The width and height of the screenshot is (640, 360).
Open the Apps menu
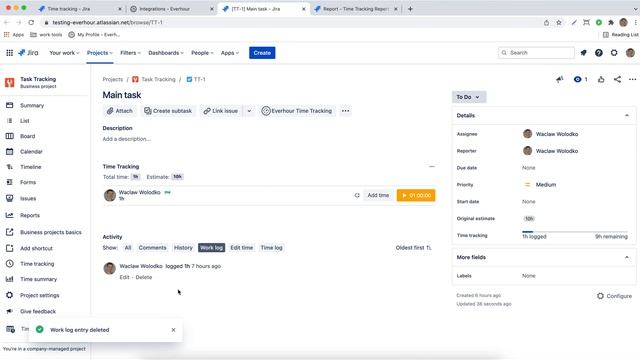coord(230,53)
